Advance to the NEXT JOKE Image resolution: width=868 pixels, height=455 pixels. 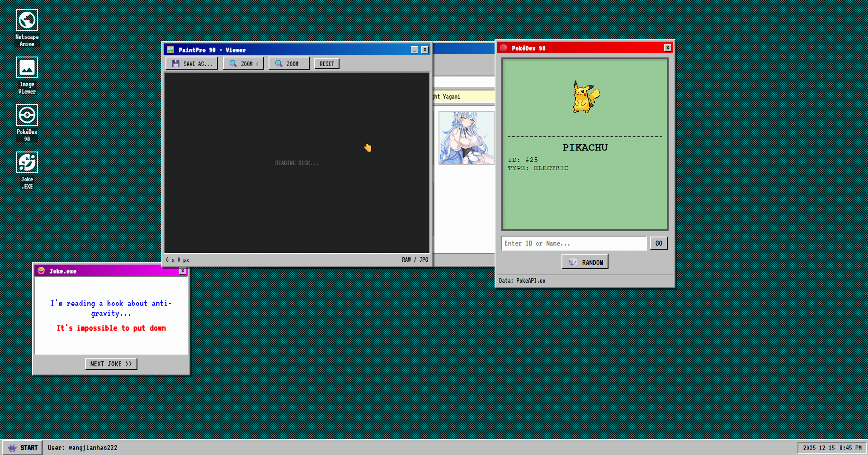pyautogui.click(x=111, y=364)
